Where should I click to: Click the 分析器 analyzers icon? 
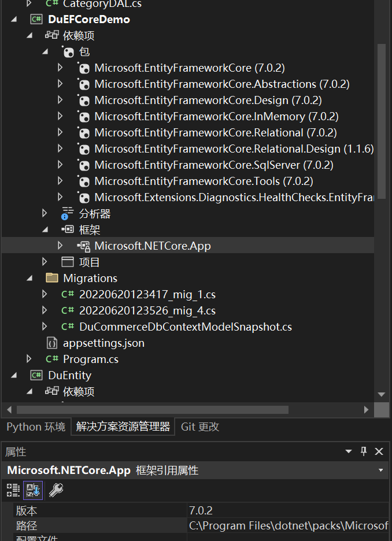(68, 213)
